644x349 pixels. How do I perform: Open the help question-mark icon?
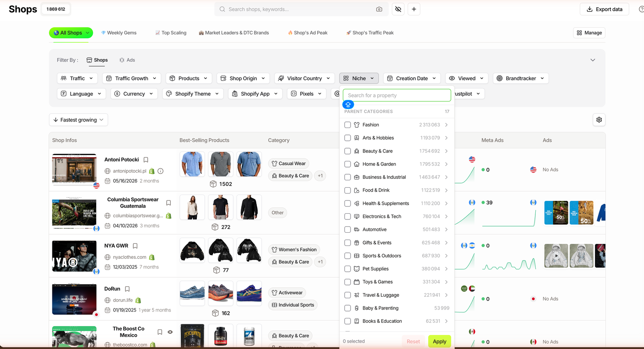click(641, 9)
